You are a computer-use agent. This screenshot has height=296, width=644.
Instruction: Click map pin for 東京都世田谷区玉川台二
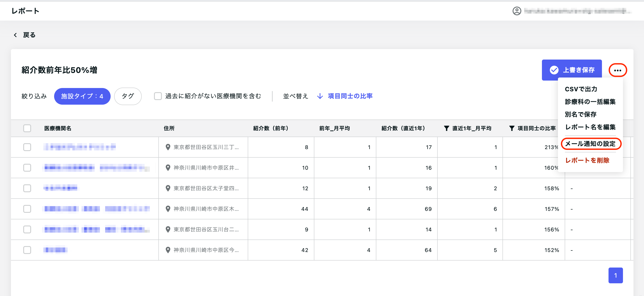(x=168, y=229)
